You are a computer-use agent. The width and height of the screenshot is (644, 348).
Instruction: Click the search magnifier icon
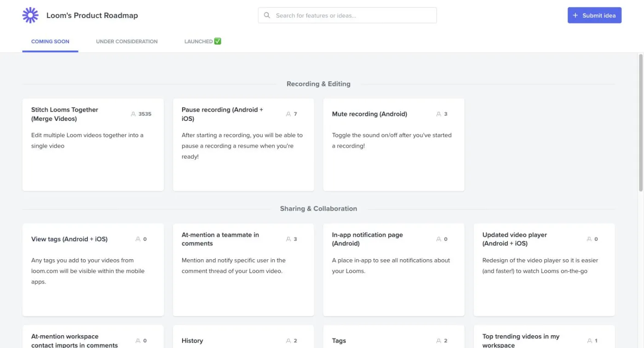click(267, 15)
